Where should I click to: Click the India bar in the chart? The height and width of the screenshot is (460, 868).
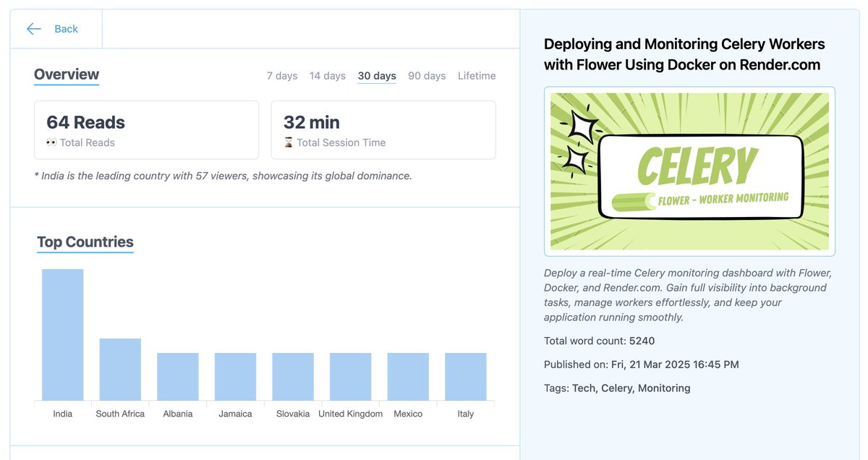(x=62, y=333)
